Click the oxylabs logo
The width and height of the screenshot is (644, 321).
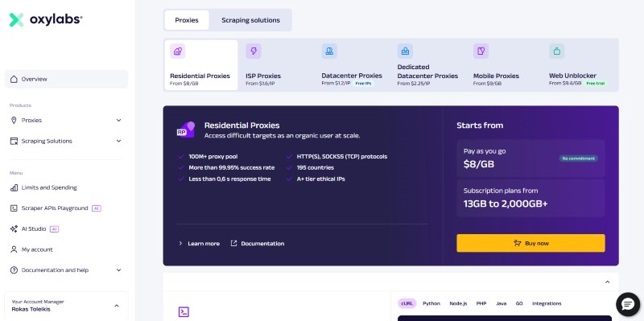coord(46,19)
